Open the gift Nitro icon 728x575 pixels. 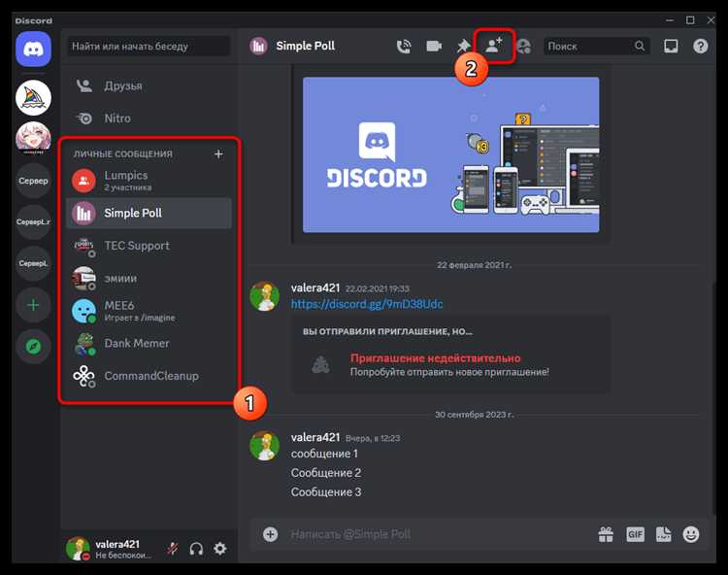[x=606, y=534]
